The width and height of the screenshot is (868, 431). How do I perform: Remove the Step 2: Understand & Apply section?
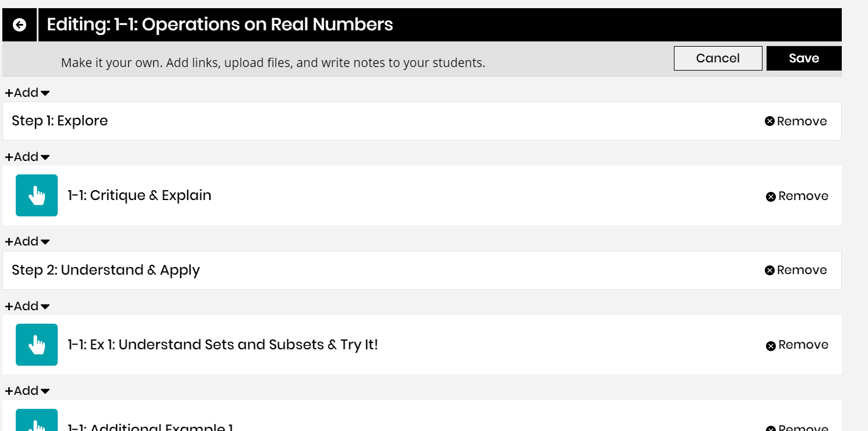point(796,270)
